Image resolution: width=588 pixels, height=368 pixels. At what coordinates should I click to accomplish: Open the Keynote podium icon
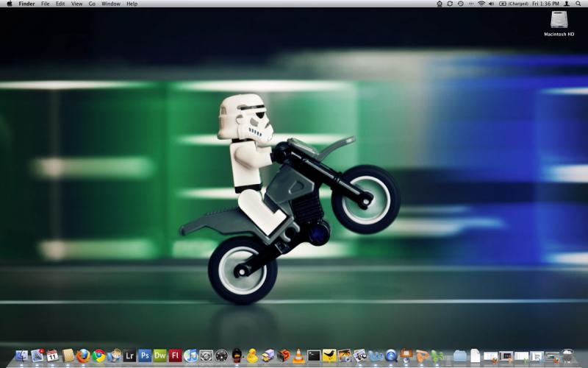[x=406, y=355]
